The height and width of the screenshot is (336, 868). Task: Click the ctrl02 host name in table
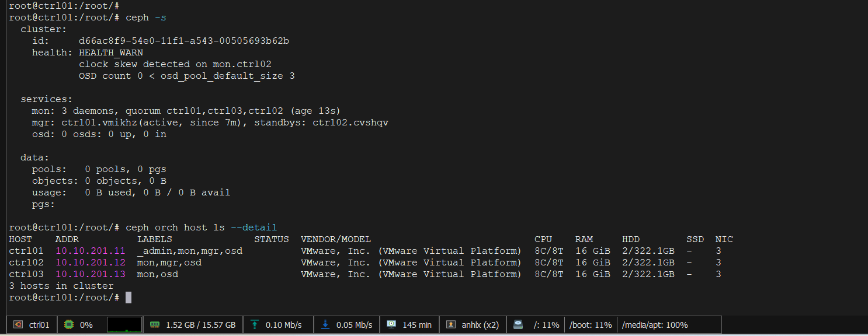click(26, 262)
